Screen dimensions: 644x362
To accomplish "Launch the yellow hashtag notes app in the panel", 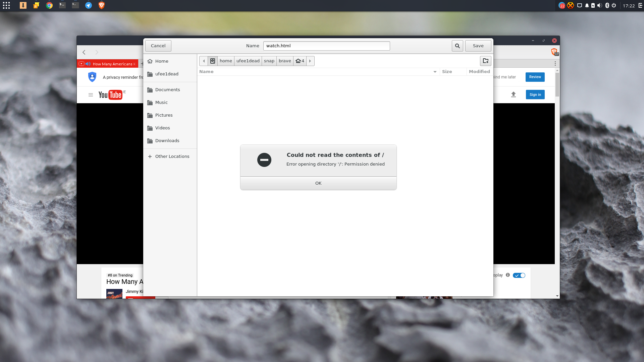I will (36, 5).
